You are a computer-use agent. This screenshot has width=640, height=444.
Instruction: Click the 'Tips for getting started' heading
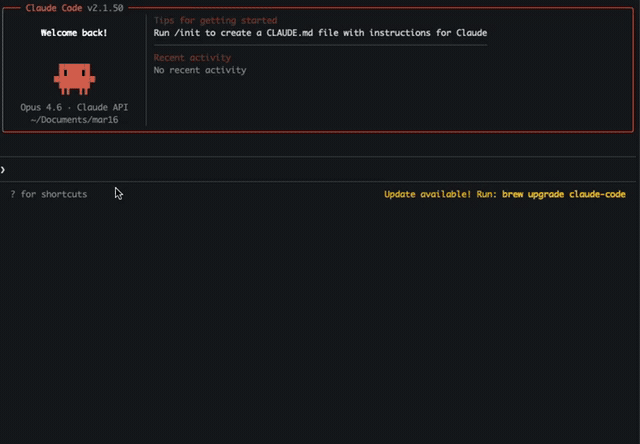click(x=216, y=20)
